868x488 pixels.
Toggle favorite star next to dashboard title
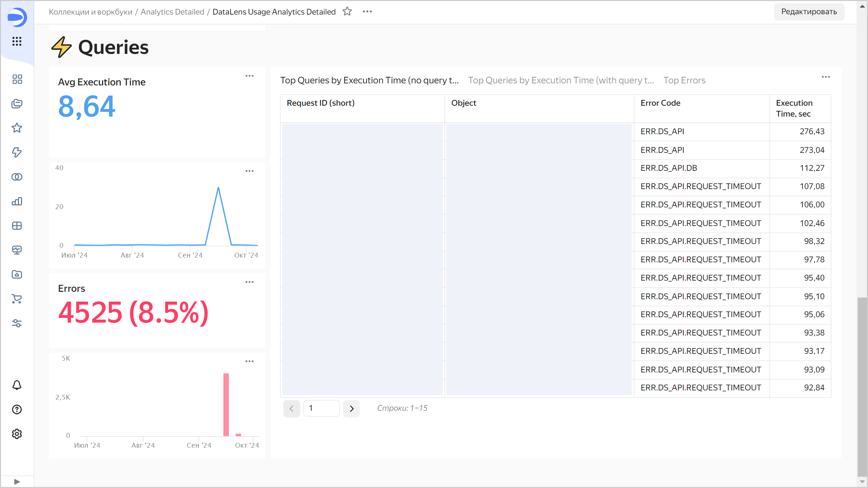pos(347,11)
